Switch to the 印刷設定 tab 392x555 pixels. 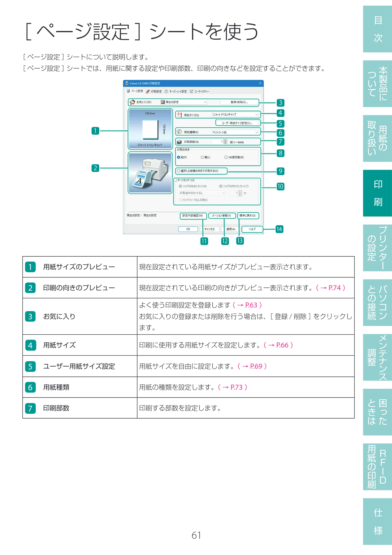pos(154,91)
